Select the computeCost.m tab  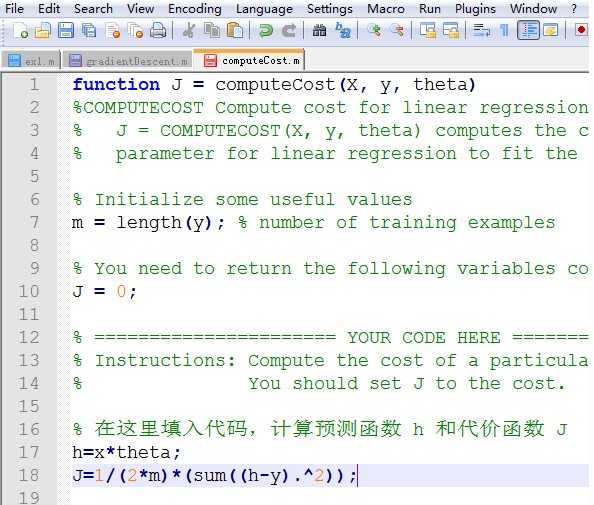click(250, 60)
